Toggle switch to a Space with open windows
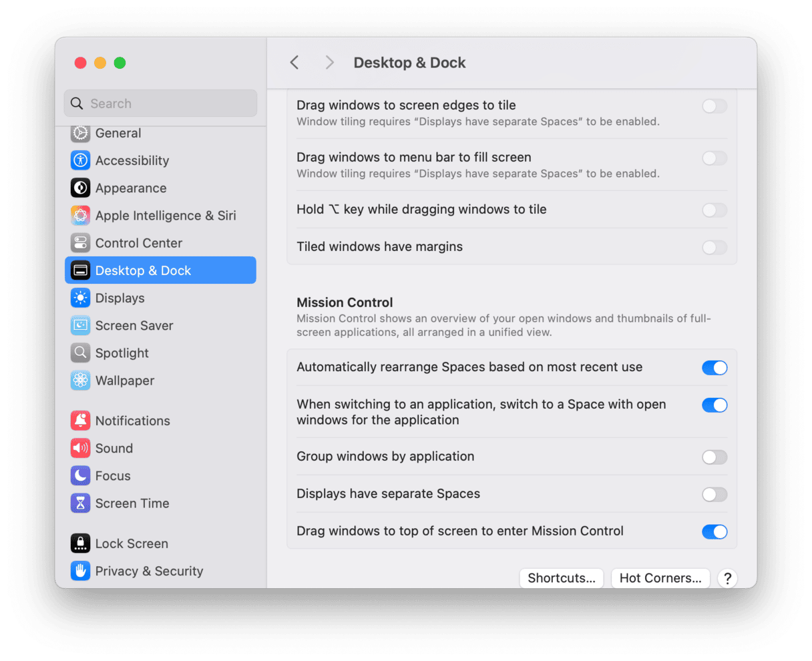 715,405
